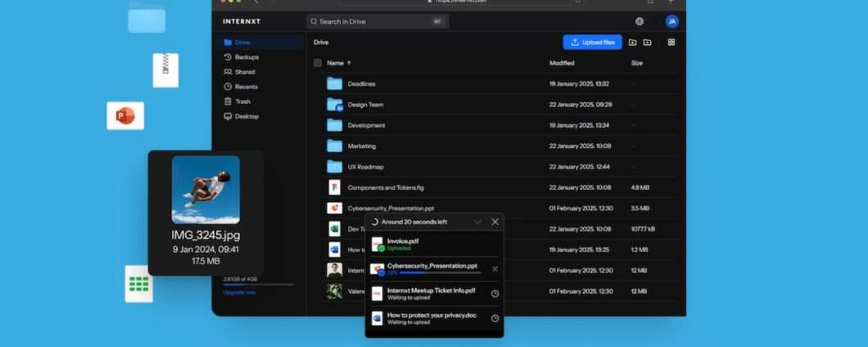Open the Design Team shared folder icon
The height and width of the screenshot is (347, 868).
point(334,105)
